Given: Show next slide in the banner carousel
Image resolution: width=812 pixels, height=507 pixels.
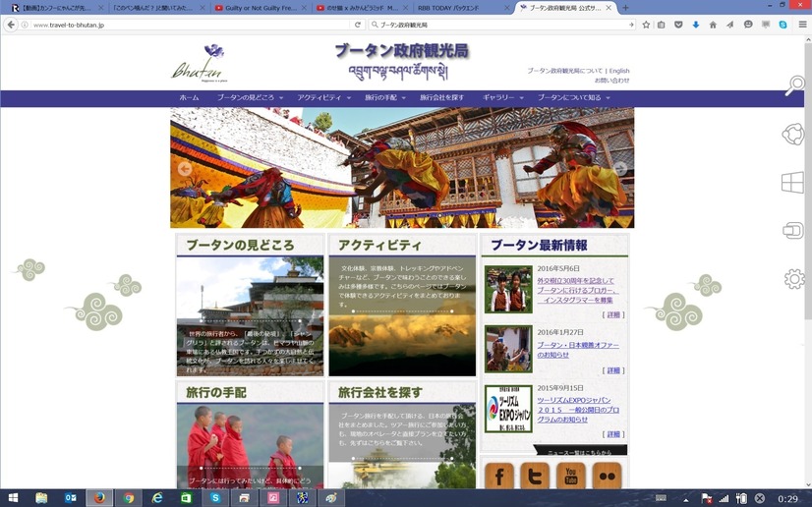Looking at the screenshot, I should [x=620, y=169].
